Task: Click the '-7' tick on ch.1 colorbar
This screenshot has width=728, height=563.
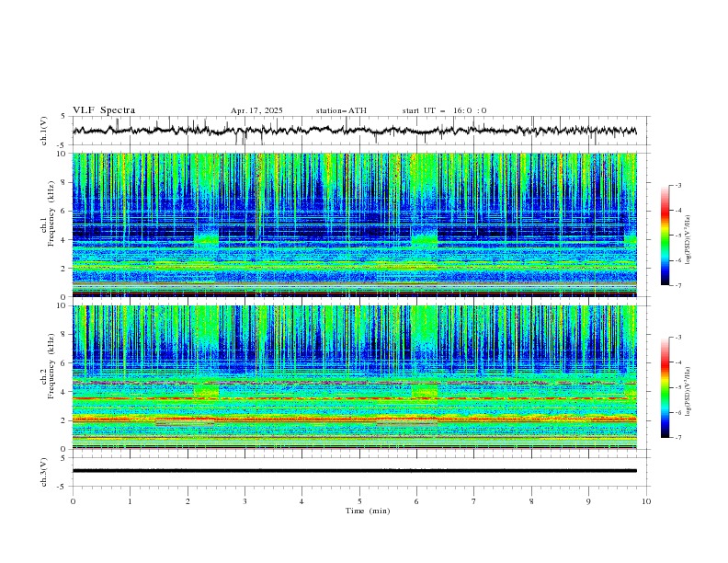Action: [x=677, y=285]
